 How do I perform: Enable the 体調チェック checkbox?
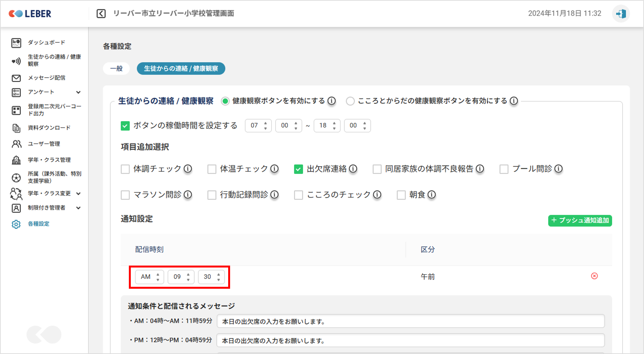[x=125, y=169]
